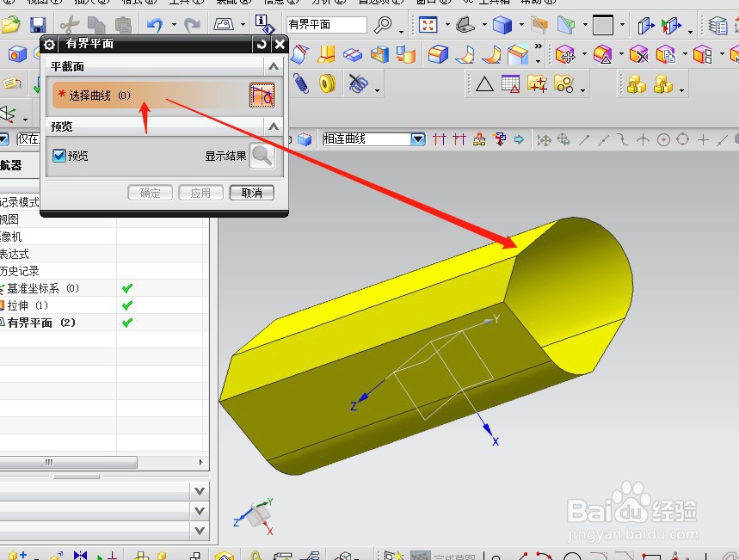
Task: Click the yellow coil ring icon
Action: tap(327, 84)
